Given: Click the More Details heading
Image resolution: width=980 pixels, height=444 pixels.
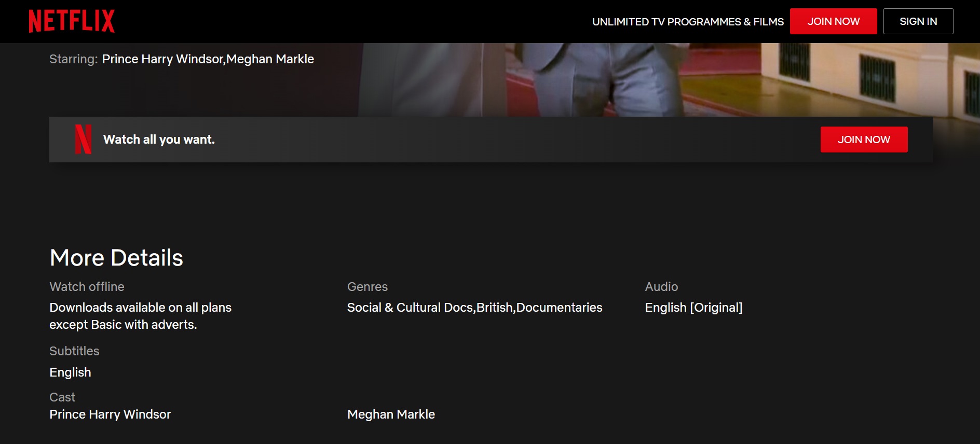Looking at the screenshot, I should (116, 258).
